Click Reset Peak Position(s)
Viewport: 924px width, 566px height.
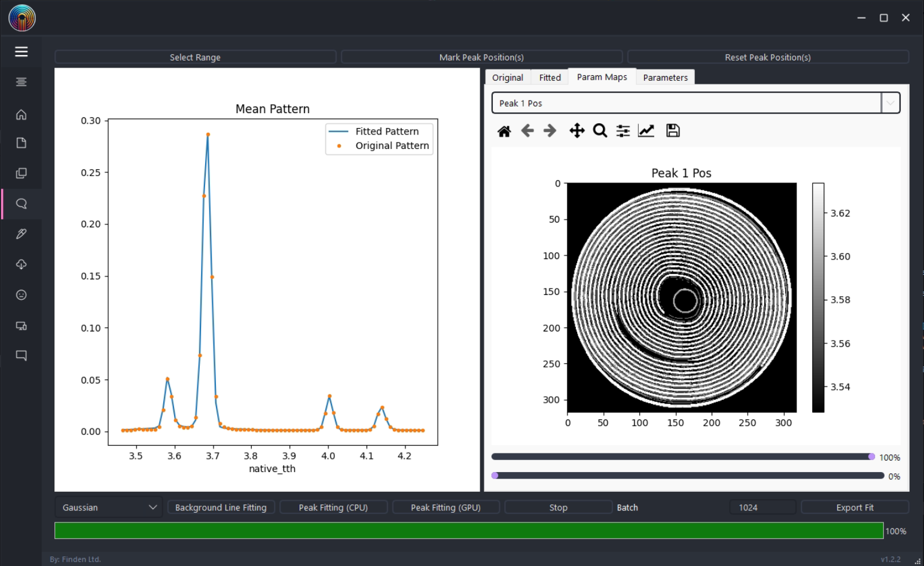768,57
